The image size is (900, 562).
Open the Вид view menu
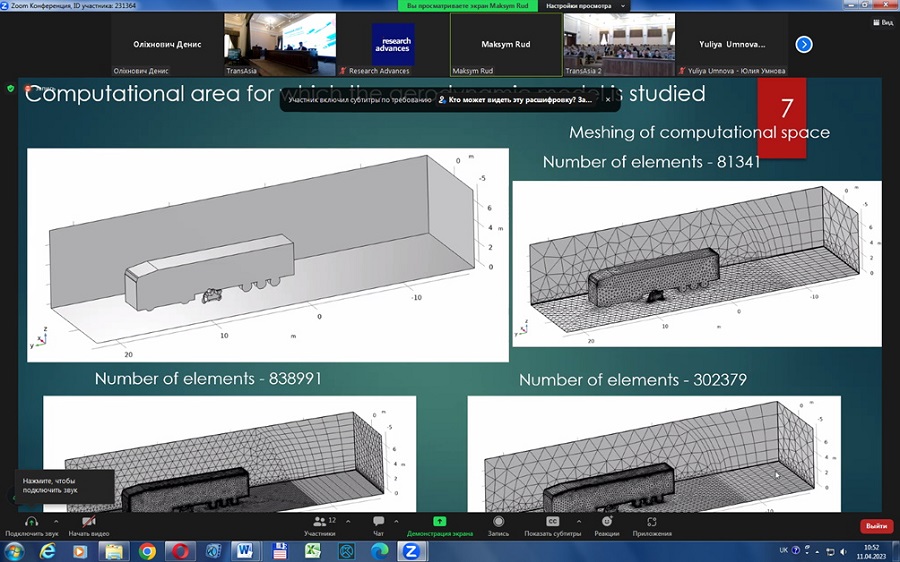(x=883, y=22)
